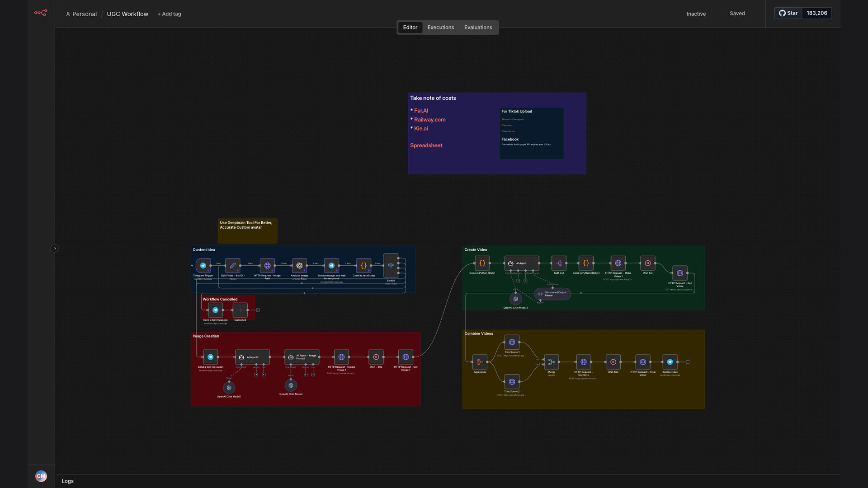Switch to the Executions tab
Viewport: 868px width, 488px height.
point(440,28)
